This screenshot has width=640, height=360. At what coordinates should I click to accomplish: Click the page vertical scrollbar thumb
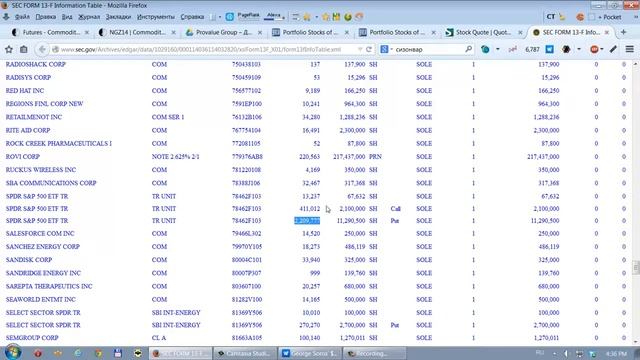(636, 267)
